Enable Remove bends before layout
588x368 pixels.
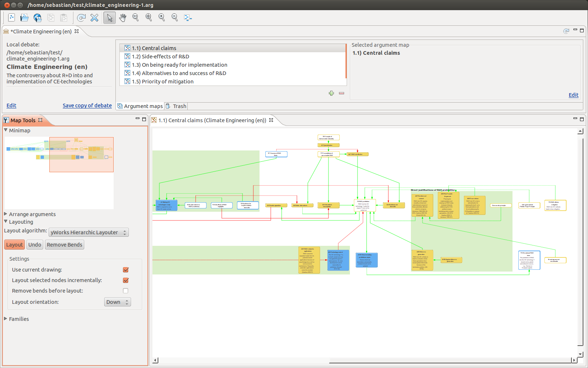tap(126, 291)
